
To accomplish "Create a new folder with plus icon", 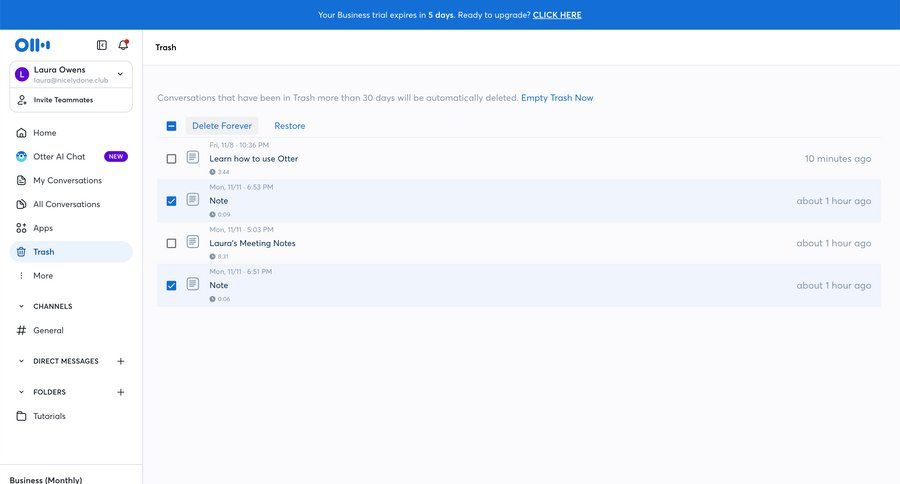I will coord(121,392).
